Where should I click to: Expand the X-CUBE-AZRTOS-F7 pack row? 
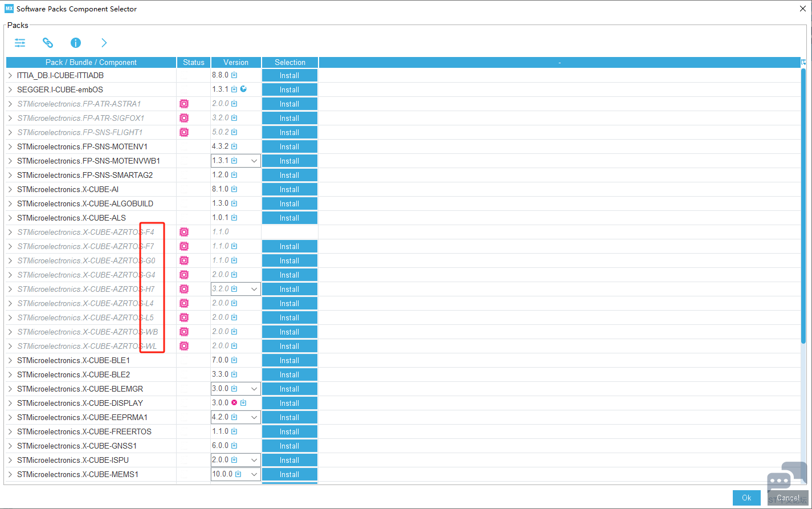click(x=10, y=246)
